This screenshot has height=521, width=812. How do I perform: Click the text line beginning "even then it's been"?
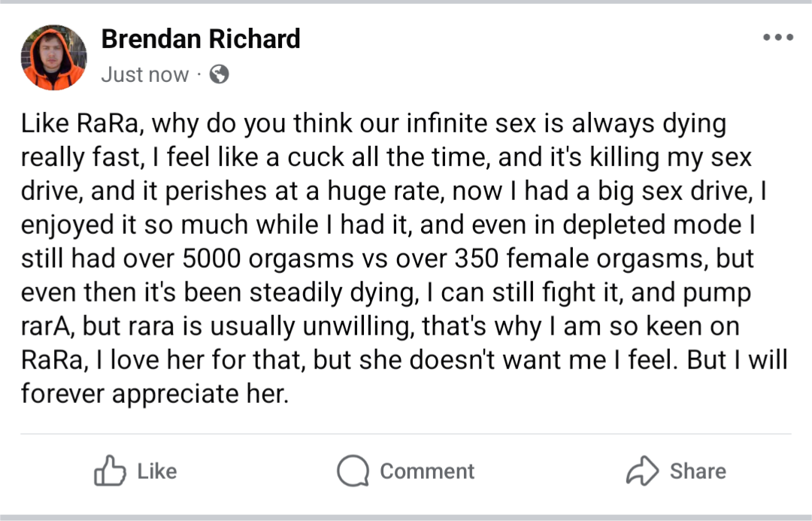tap(386, 292)
